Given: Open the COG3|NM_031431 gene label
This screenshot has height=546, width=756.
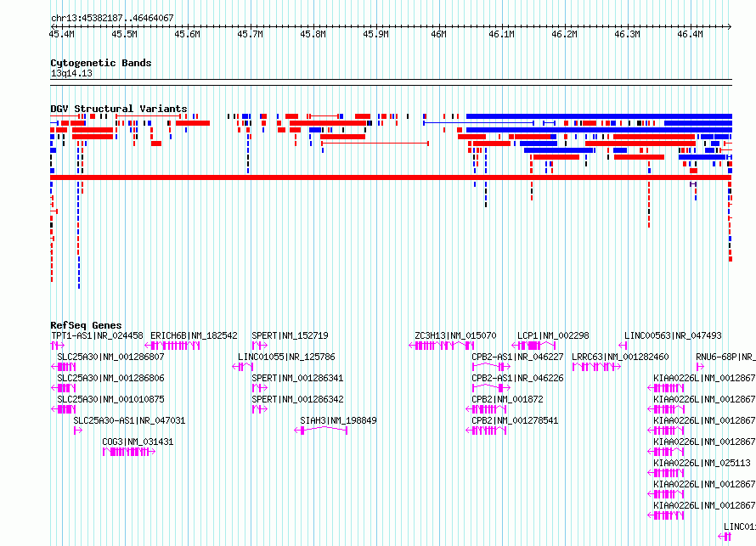Looking at the screenshot, I should coord(138,442).
